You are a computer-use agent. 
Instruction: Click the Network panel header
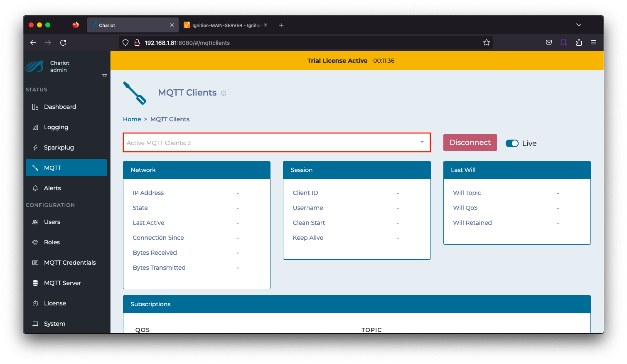point(197,170)
